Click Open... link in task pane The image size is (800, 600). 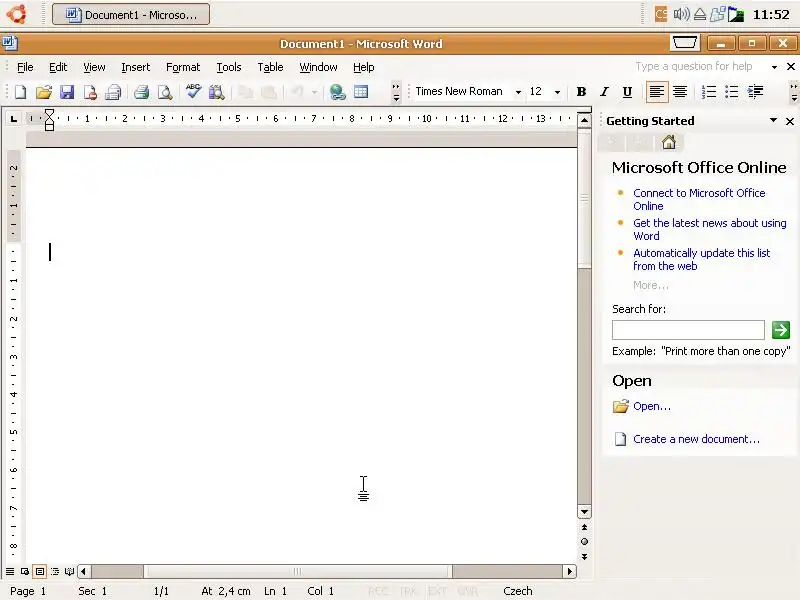tap(652, 406)
